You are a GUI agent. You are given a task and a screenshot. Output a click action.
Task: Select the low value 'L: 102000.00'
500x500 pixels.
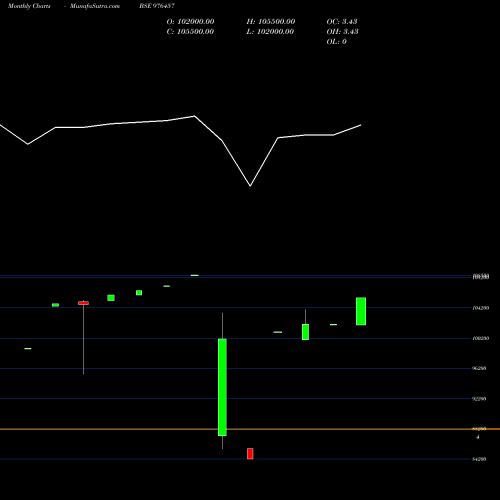click(x=270, y=32)
